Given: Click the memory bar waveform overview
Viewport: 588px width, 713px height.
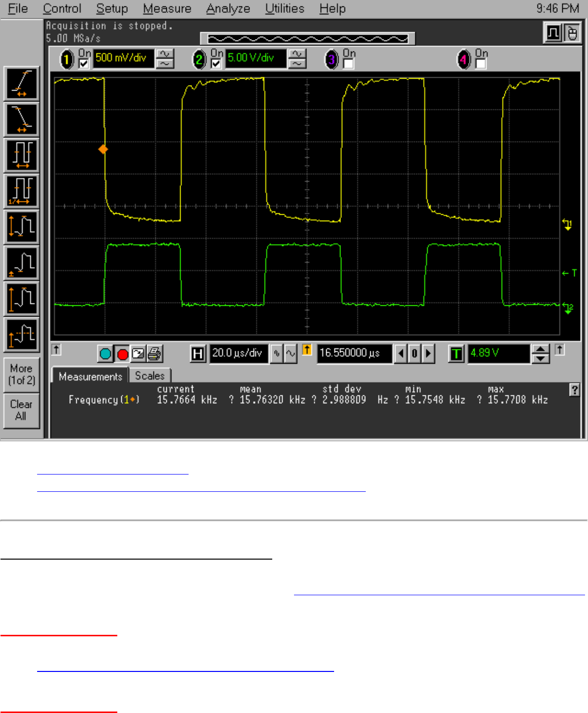Looking at the screenshot, I should (x=307, y=39).
